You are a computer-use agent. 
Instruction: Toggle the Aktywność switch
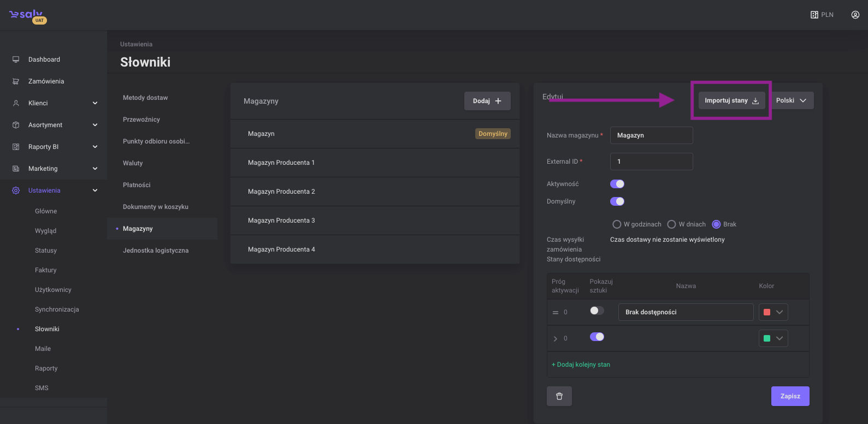[x=617, y=184]
